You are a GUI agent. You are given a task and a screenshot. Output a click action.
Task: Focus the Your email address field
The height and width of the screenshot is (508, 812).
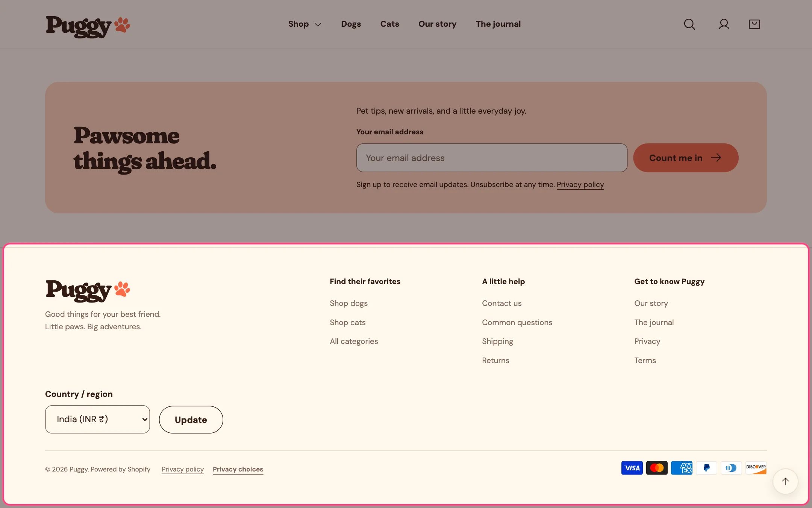[492, 158]
